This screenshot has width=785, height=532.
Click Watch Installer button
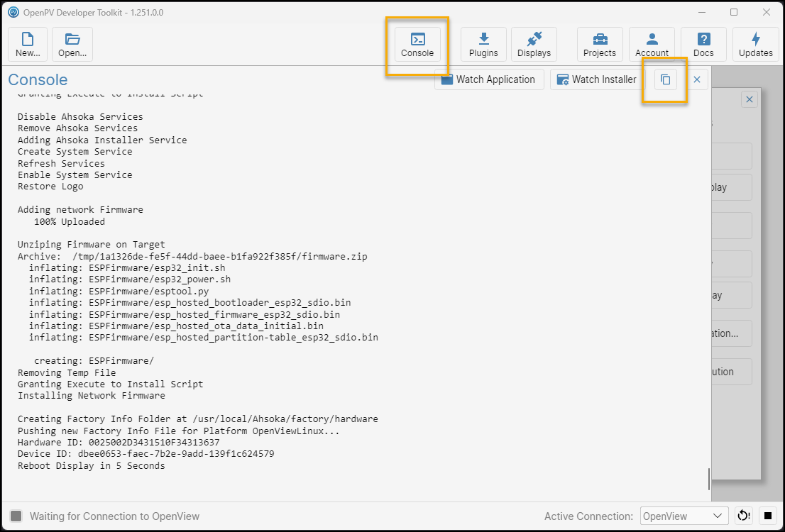597,79
